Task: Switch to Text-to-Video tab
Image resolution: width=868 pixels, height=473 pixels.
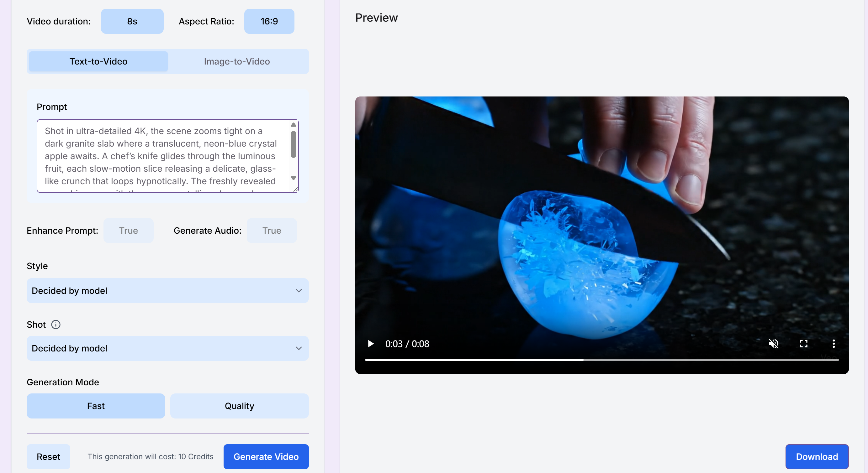Action: click(98, 61)
